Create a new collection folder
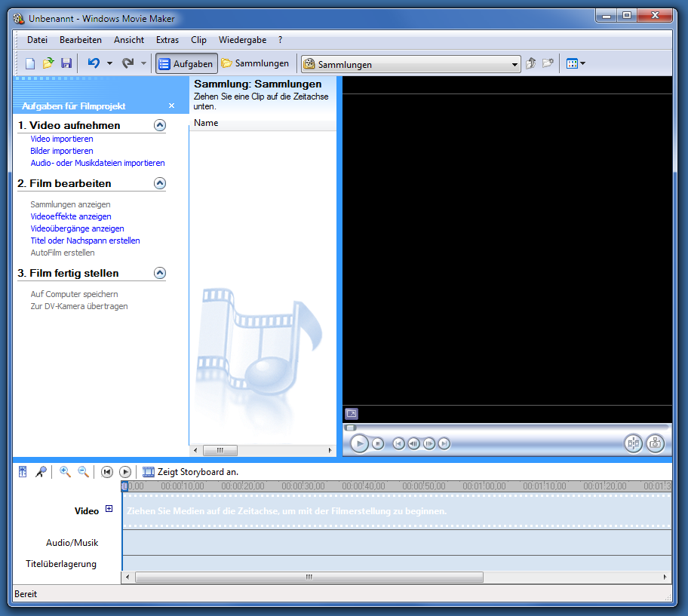Image resolution: width=688 pixels, height=616 pixels. [548, 63]
